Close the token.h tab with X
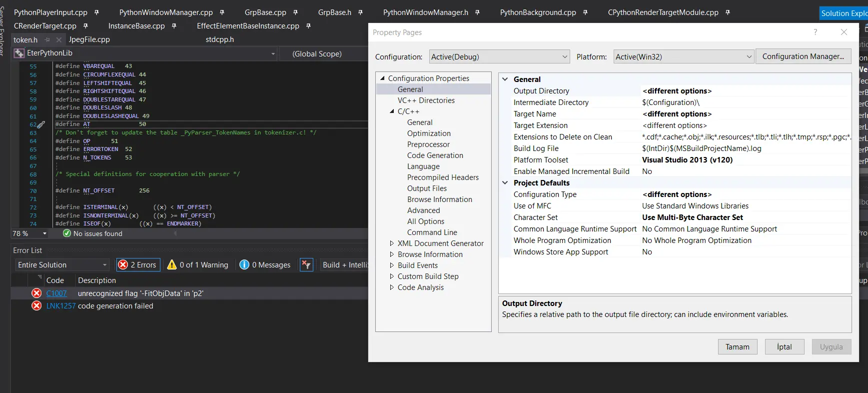The image size is (868, 393). 59,40
